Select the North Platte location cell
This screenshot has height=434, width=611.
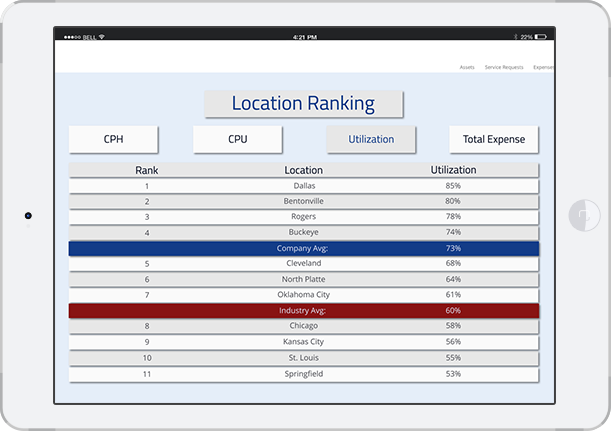click(x=304, y=279)
